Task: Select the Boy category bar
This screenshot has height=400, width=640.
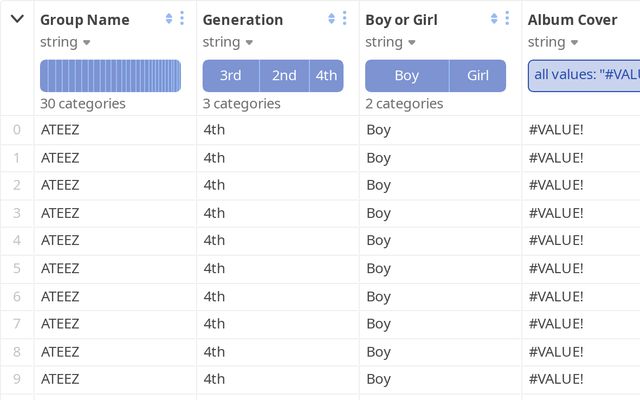Action: pyautogui.click(x=407, y=76)
